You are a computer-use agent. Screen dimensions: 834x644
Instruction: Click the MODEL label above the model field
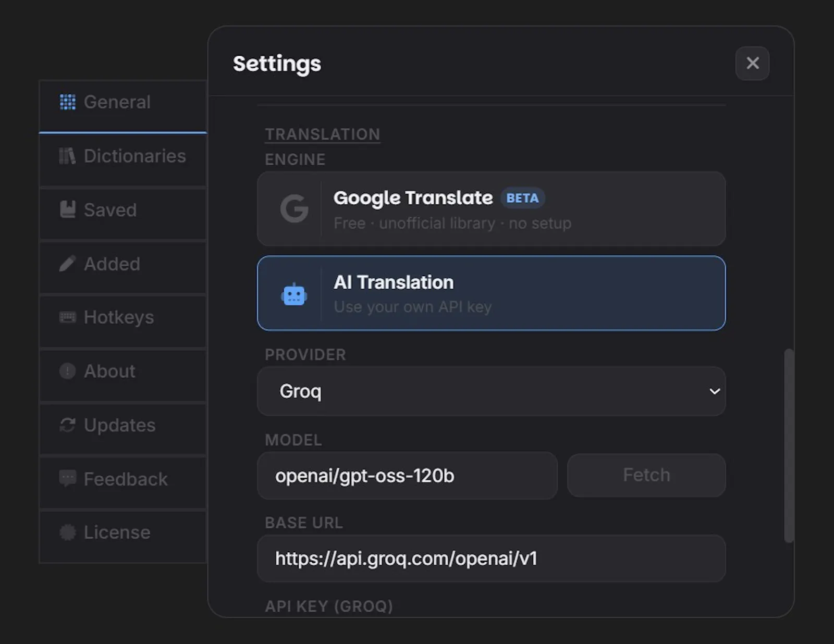[293, 440]
